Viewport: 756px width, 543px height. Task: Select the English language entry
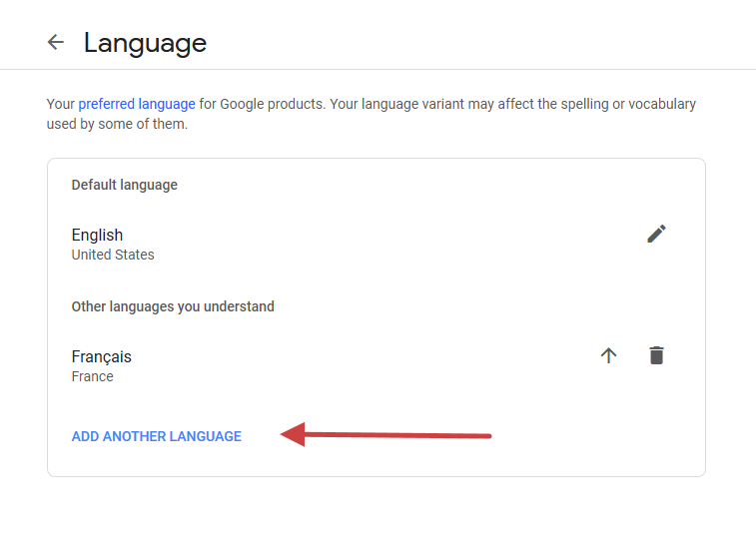click(97, 235)
